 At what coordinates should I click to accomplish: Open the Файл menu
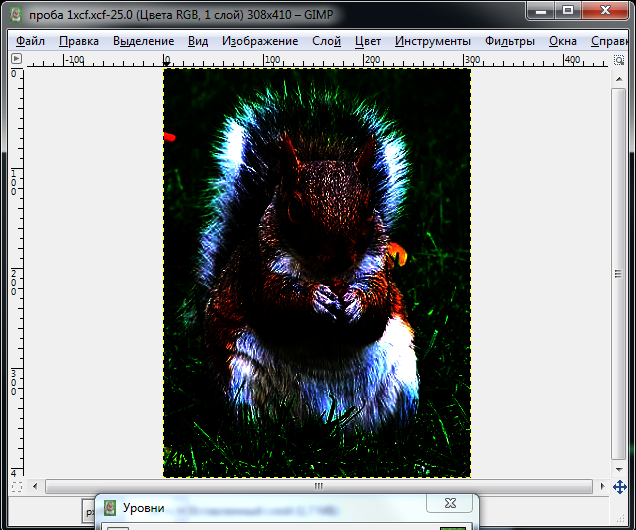(30, 41)
